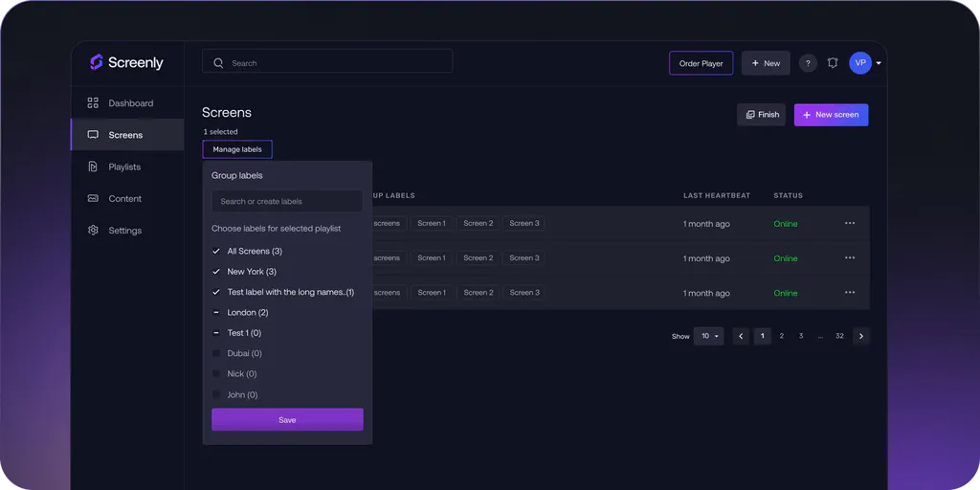Click the Dashboard grid icon in sidebar
980x490 pixels.
tap(93, 103)
